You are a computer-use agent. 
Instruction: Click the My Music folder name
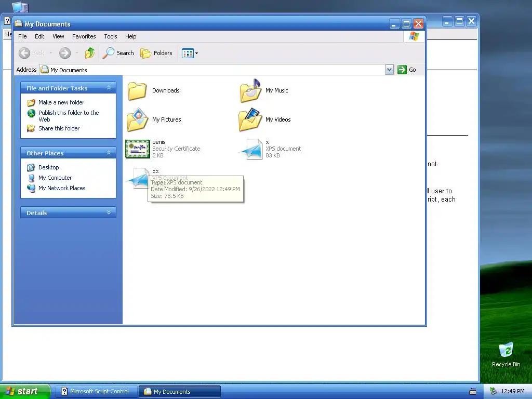[277, 90]
